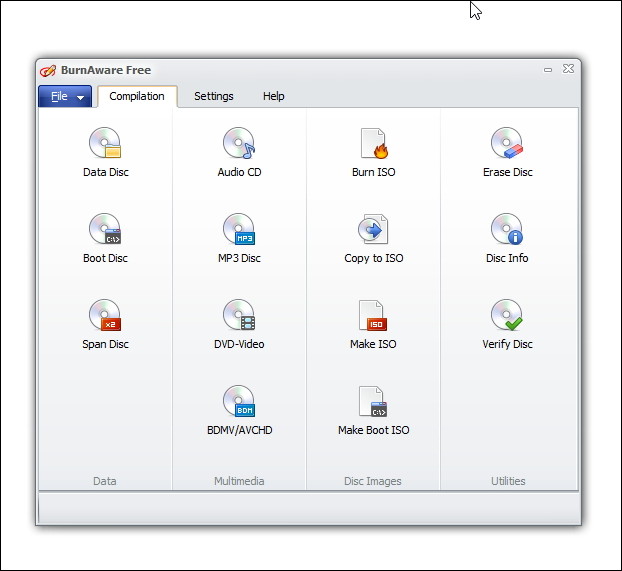Minimize the BurnAware Free window
Viewport: 622px width, 571px height.
(x=548, y=70)
